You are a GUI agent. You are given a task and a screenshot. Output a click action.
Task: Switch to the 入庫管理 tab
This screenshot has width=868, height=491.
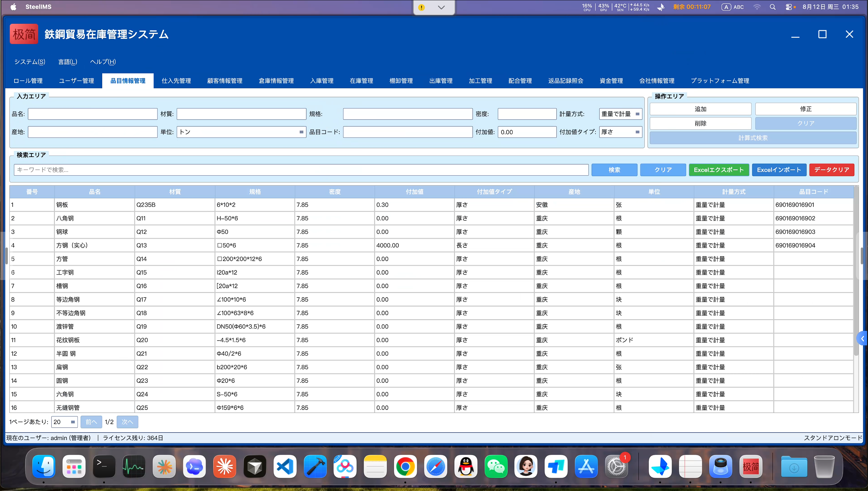(x=322, y=80)
